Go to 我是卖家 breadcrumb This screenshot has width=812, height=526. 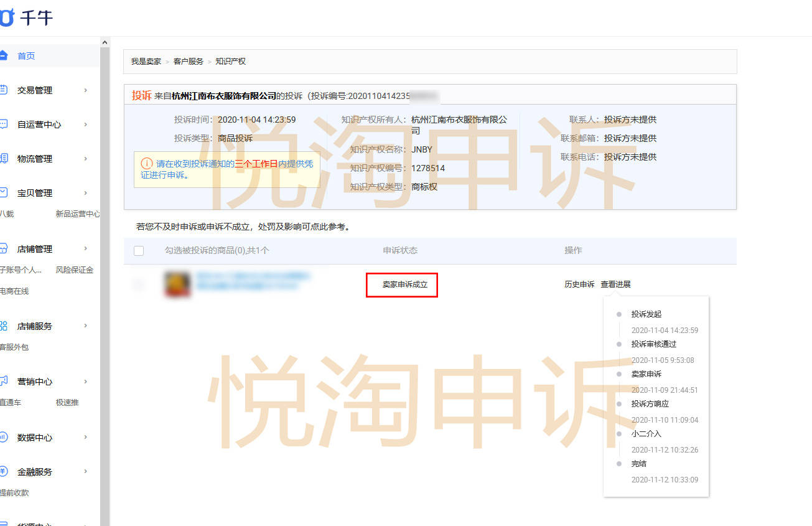coord(146,62)
